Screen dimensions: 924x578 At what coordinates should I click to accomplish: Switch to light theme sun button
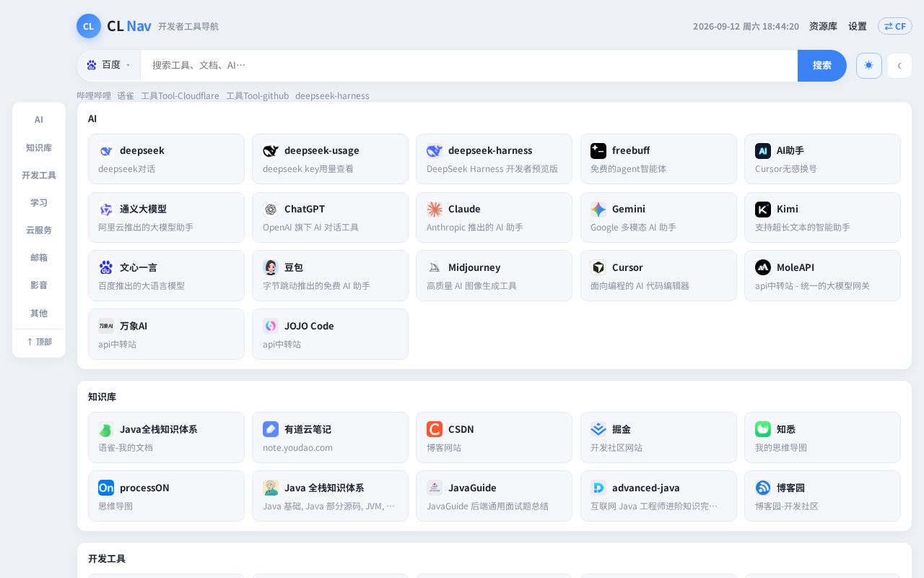(869, 66)
